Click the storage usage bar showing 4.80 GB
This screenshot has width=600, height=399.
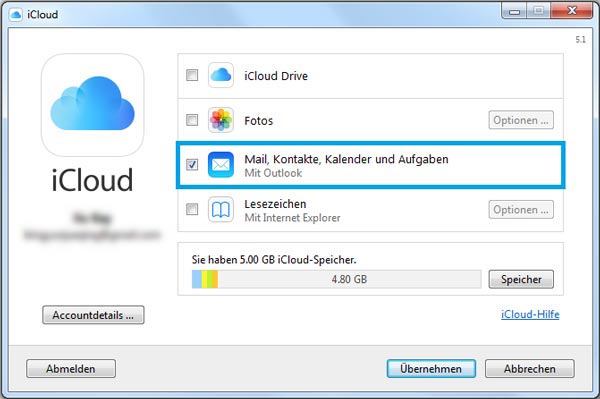[336, 279]
